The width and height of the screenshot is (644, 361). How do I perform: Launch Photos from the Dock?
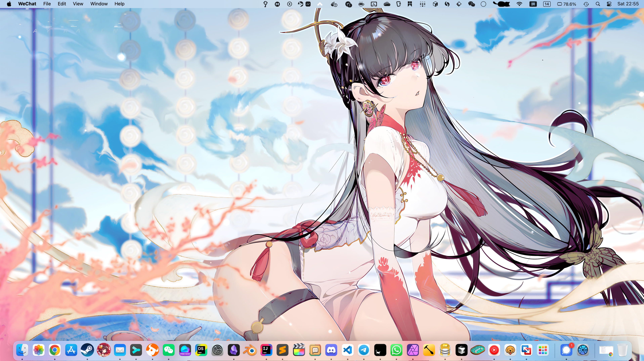pyautogui.click(x=38, y=350)
